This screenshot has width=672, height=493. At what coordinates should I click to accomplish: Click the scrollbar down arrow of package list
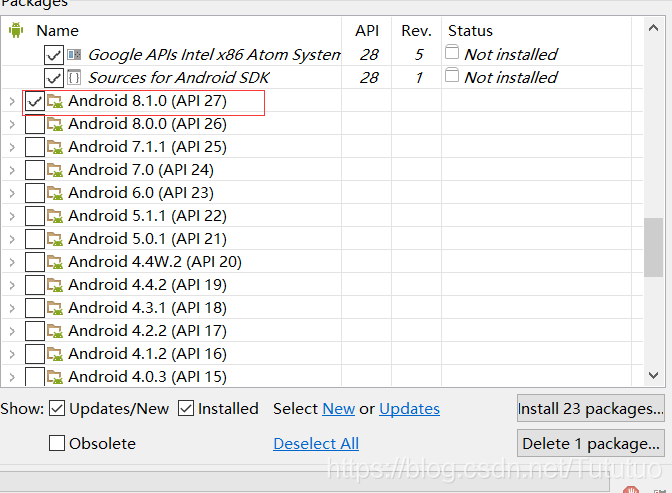point(653,376)
